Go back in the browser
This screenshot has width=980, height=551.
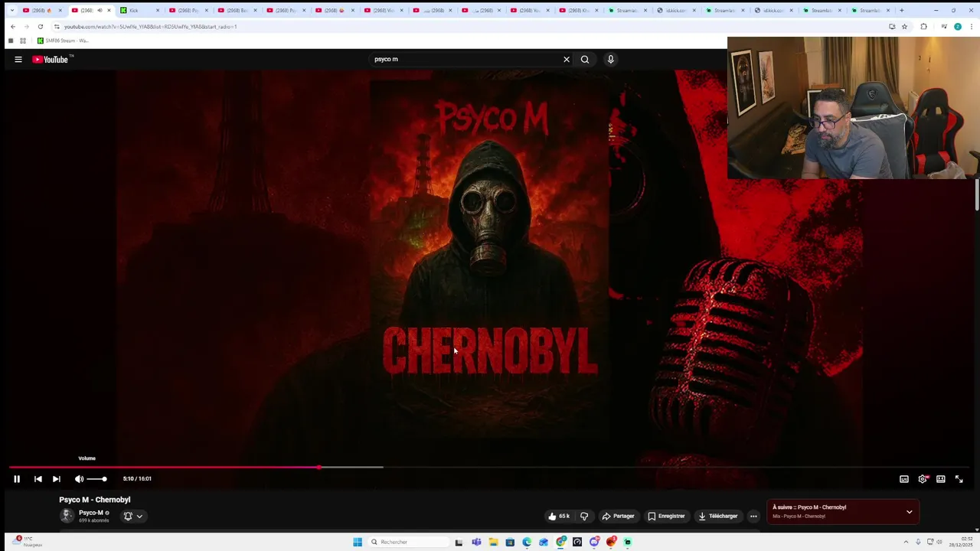(x=13, y=27)
